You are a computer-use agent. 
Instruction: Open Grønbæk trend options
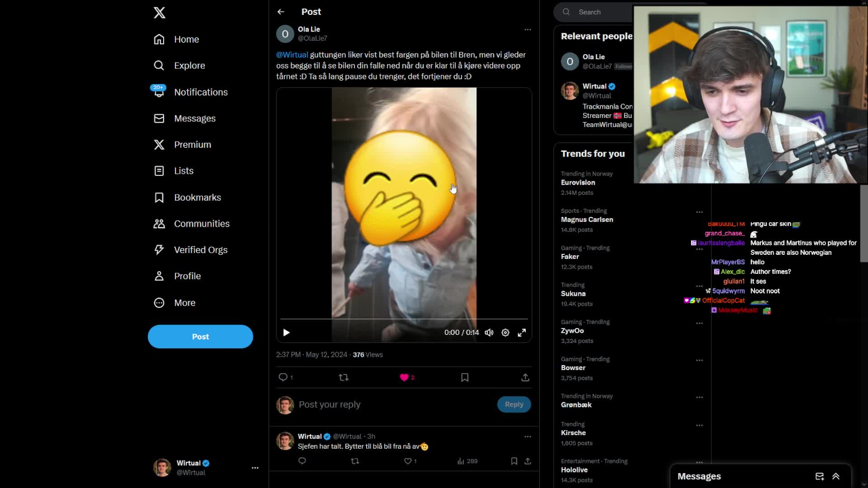(x=699, y=397)
